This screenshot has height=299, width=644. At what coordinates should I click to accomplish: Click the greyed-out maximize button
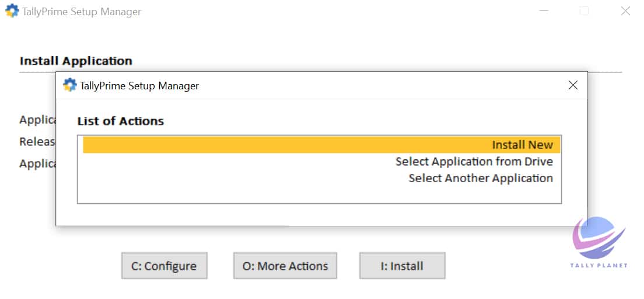pyautogui.click(x=584, y=11)
